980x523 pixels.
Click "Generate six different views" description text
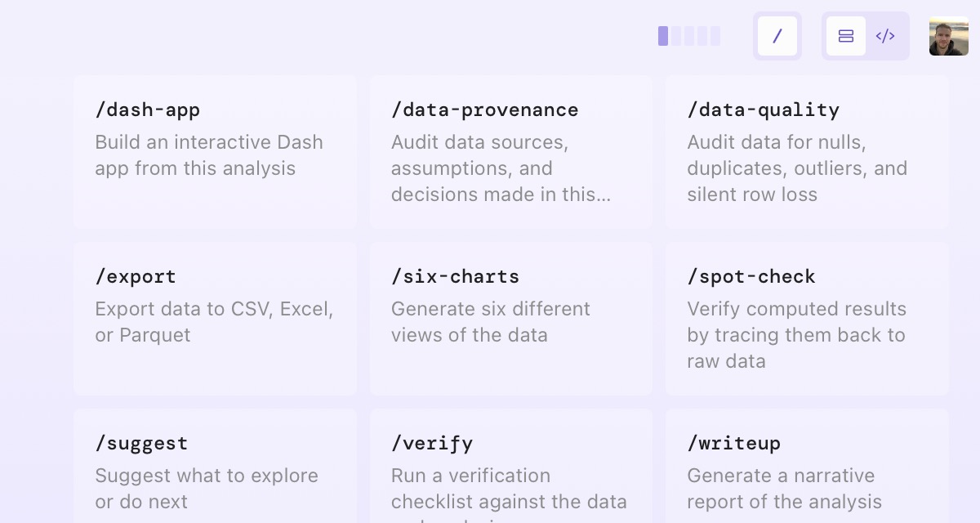(x=490, y=322)
